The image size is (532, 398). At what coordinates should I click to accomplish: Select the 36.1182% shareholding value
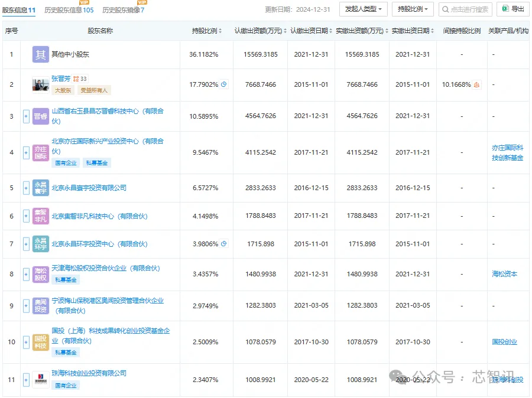203,54
